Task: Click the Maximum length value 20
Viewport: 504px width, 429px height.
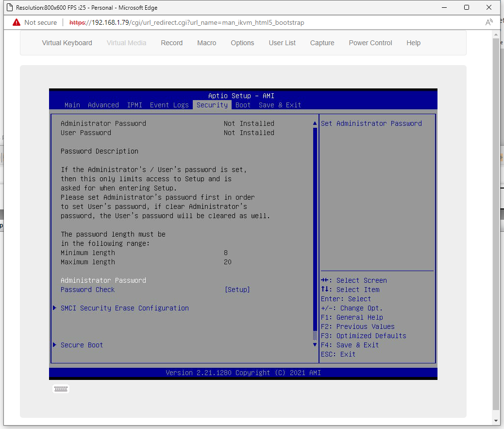Action: tap(228, 262)
